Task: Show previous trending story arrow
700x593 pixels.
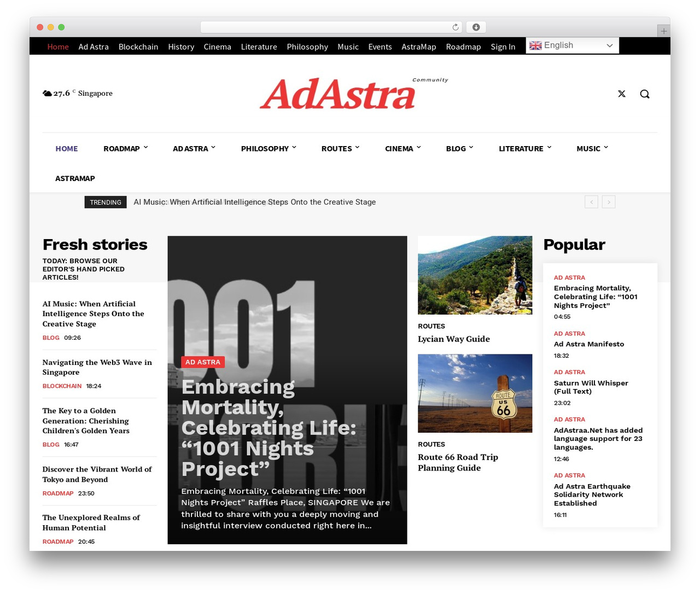Action: [591, 202]
